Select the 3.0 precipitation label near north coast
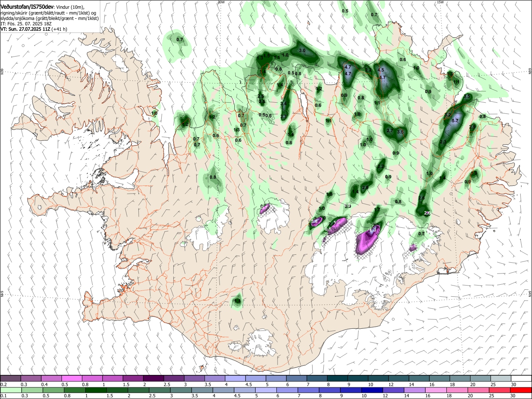This screenshot has height=399, width=532. 302,50
